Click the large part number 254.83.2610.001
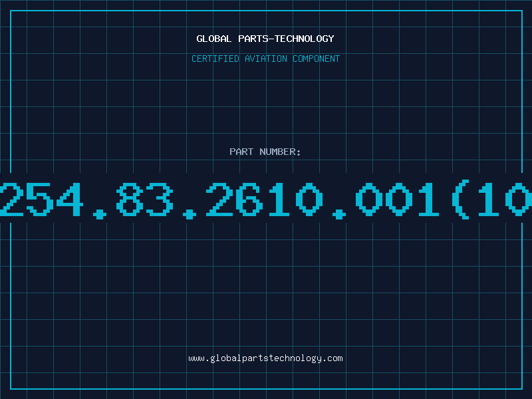 point(266,199)
